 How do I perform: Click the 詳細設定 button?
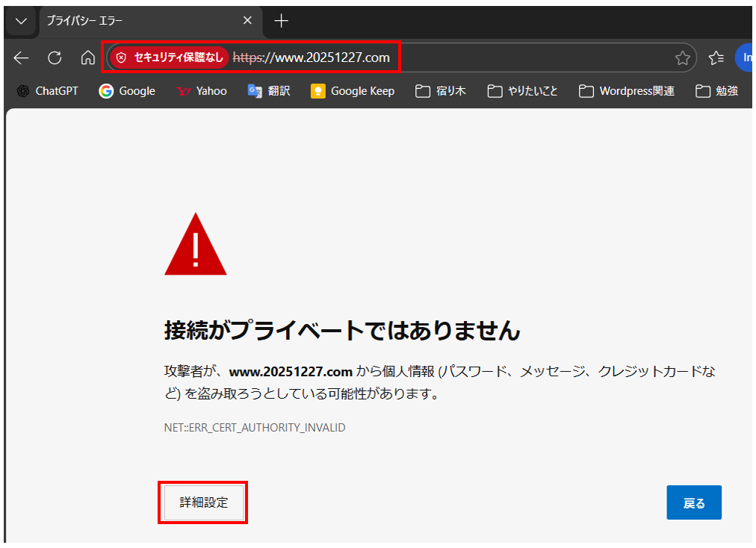point(203,502)
